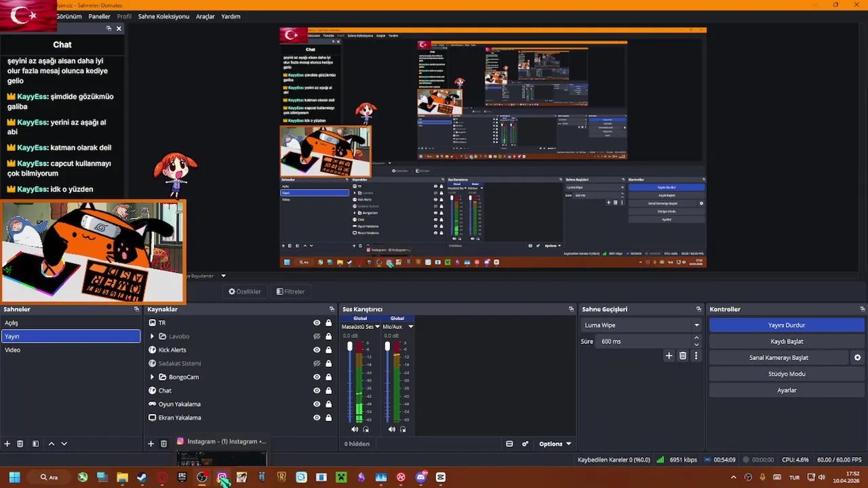
Task: Unlock the Kick Alerts source
Action: coord(329,350)
